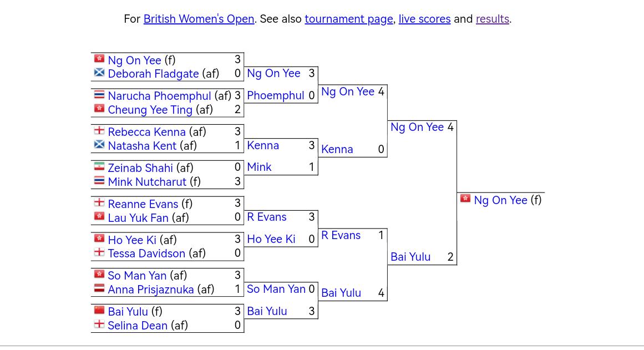Click Scotland flag beside Natasha Kent
644x350 pixels.
point(99,144)
